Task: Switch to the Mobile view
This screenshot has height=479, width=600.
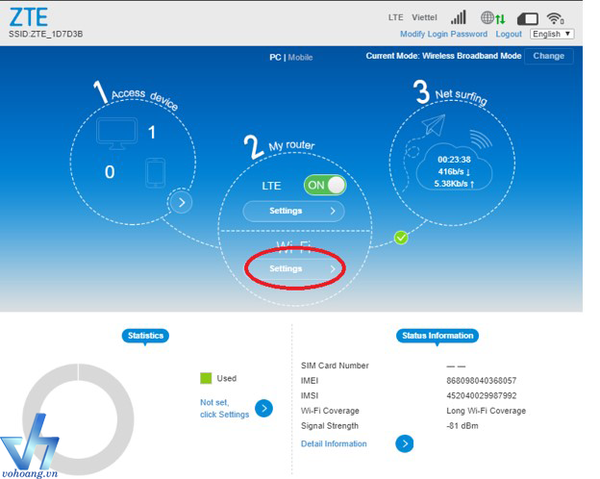Action: point(300,57)
